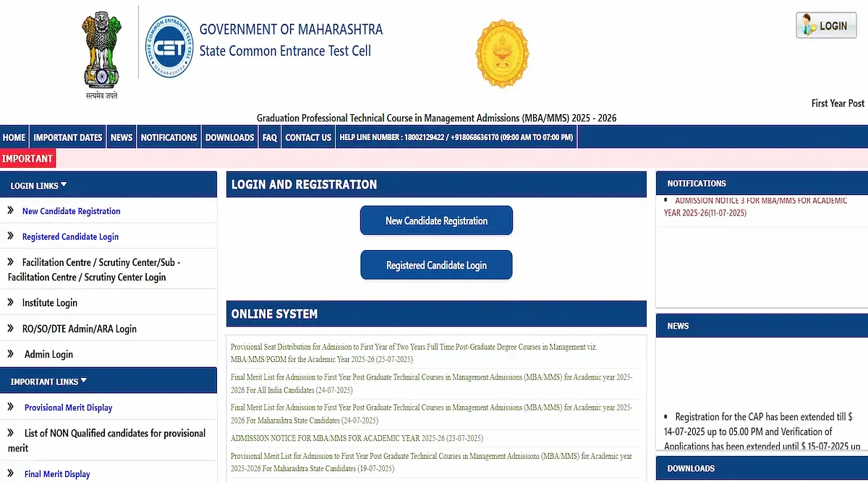Go to the NEWS menu item
Viewport: 868px width, 482px height.
(x=122, y=137)
